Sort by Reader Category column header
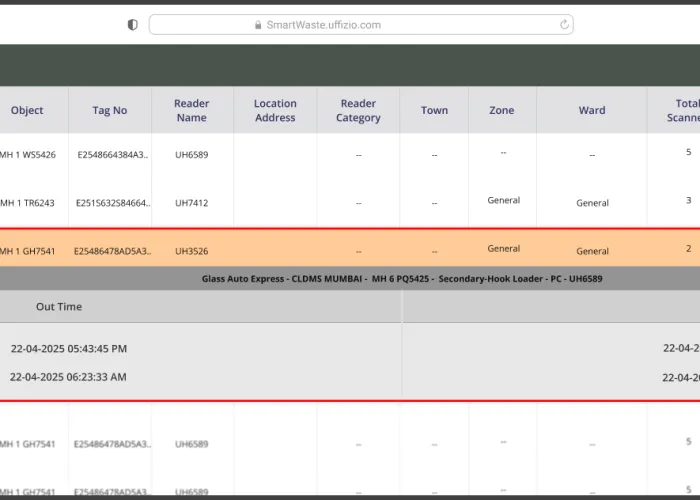 (x=358, y=110)
